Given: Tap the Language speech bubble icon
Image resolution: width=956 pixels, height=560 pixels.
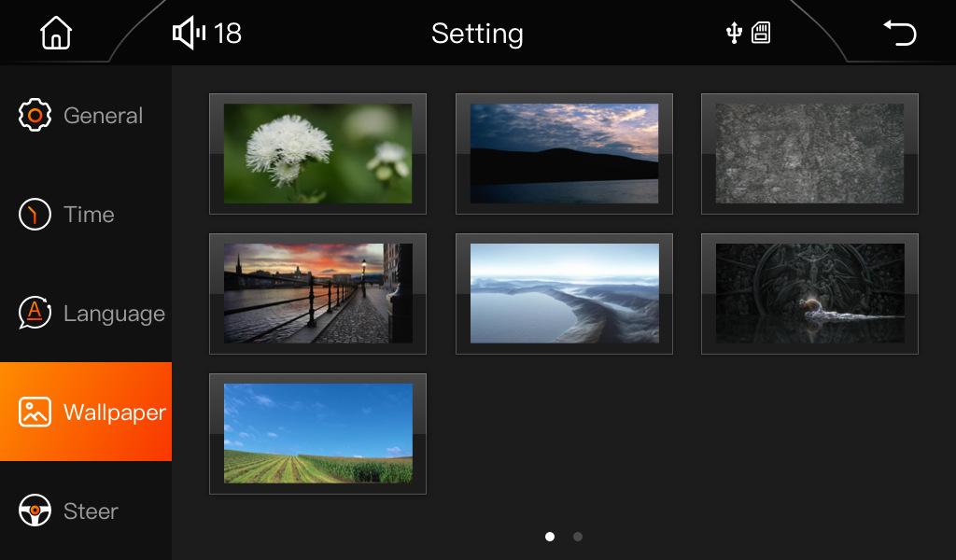Looking at the screenshot, I should (x=35, y=314).
